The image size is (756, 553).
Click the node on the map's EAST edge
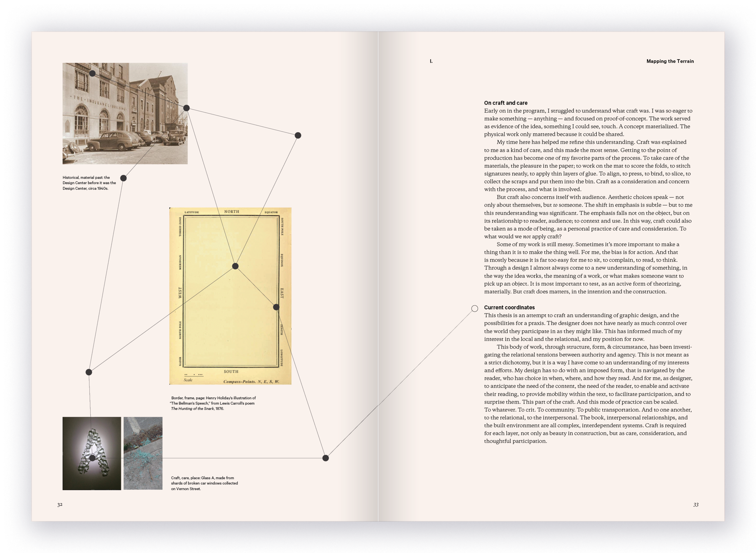click(x=276, y=307)
